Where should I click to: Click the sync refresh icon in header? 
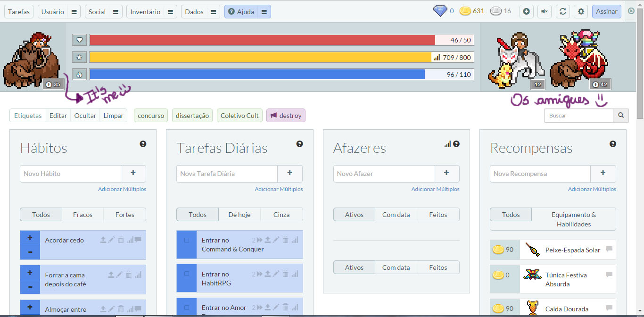click(562, 11)
